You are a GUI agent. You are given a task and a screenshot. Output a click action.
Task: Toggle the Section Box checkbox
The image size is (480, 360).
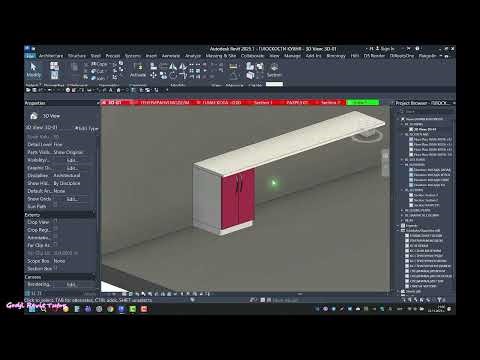tap(55, 268)
